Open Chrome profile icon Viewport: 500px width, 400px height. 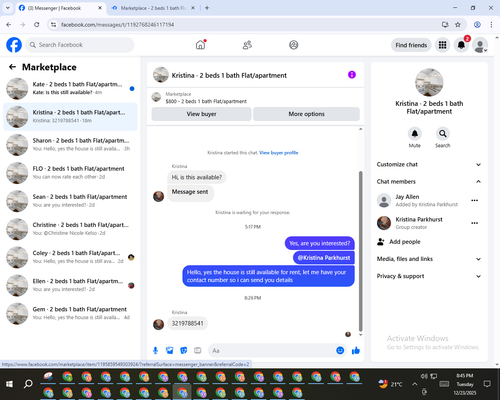477,25
